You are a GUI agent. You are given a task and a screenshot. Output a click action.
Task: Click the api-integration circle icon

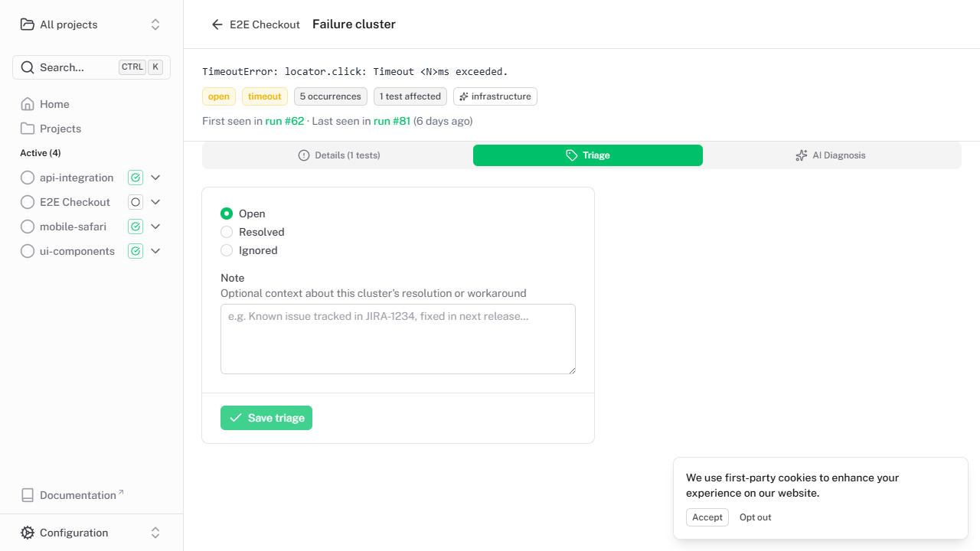pyautogui.click(x=28, y=178)
